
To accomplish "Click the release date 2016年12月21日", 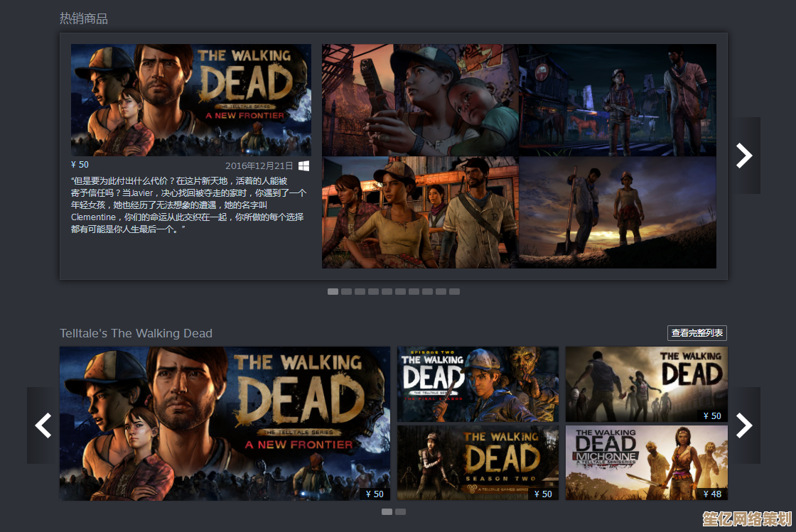I will coord(259,165).
